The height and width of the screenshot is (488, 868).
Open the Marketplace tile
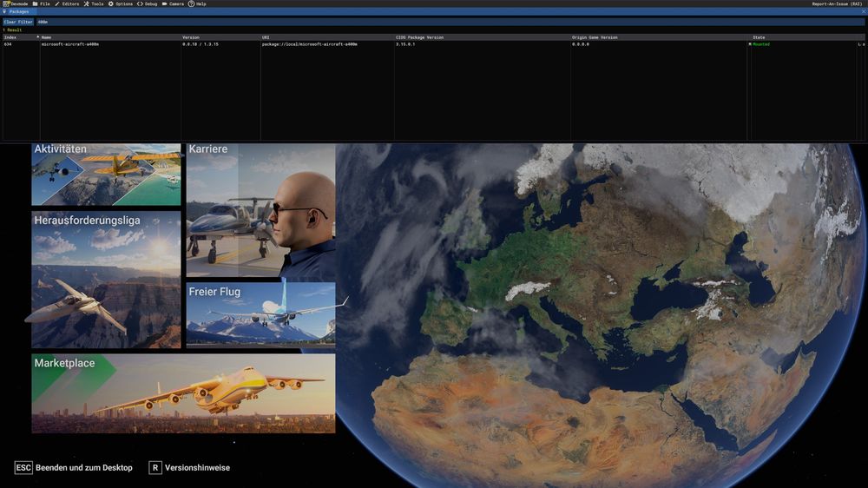click(183, 392)
